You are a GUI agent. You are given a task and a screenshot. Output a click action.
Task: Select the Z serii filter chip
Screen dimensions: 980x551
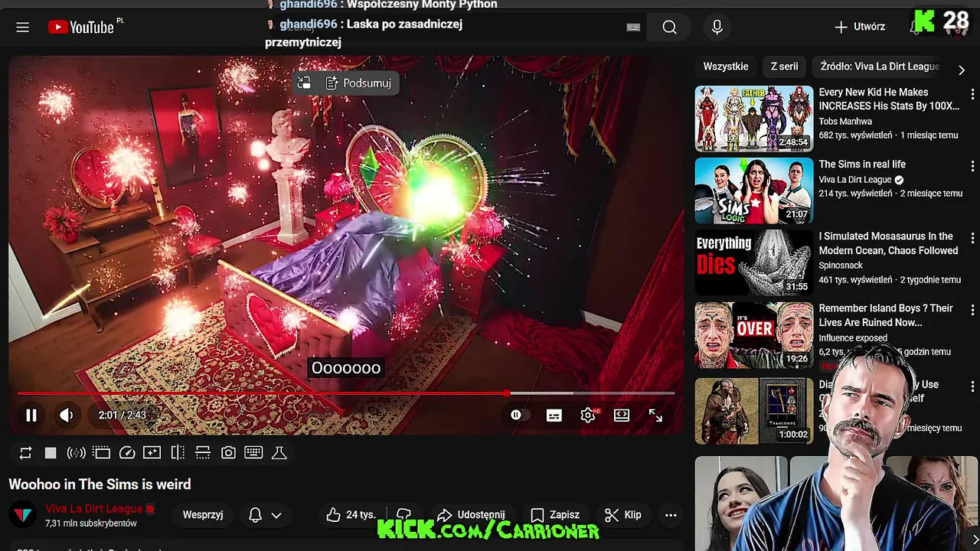[784, 67]
